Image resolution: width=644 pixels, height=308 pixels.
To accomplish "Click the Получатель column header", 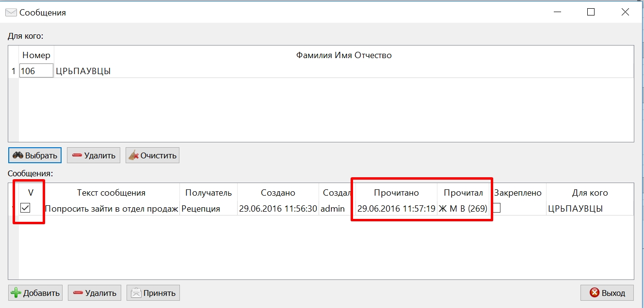I will tap(209, 193).
